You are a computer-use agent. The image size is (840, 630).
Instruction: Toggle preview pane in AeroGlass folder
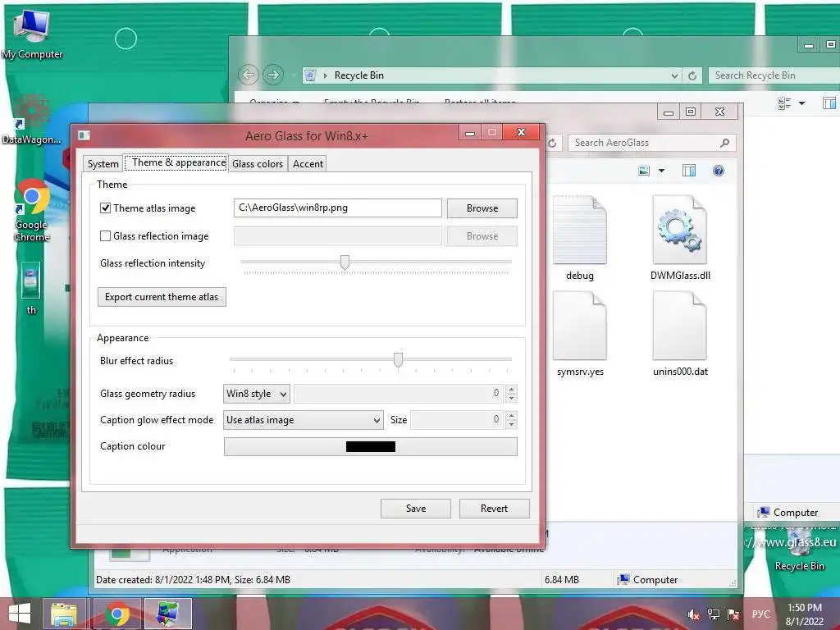689,171
